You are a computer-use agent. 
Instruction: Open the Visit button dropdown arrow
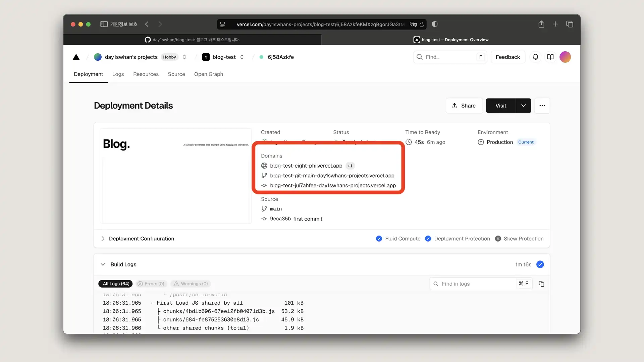524,106
